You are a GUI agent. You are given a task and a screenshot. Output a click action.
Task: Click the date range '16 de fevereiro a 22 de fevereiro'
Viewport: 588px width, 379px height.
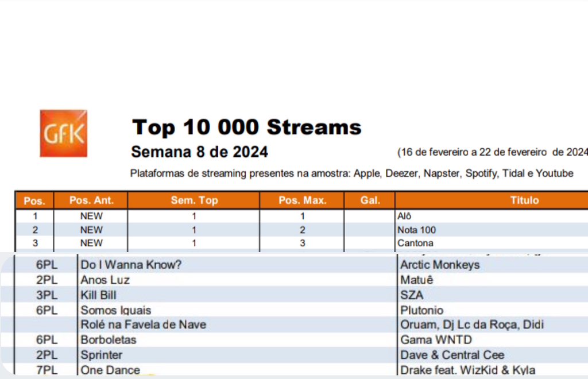pos(474,152)
